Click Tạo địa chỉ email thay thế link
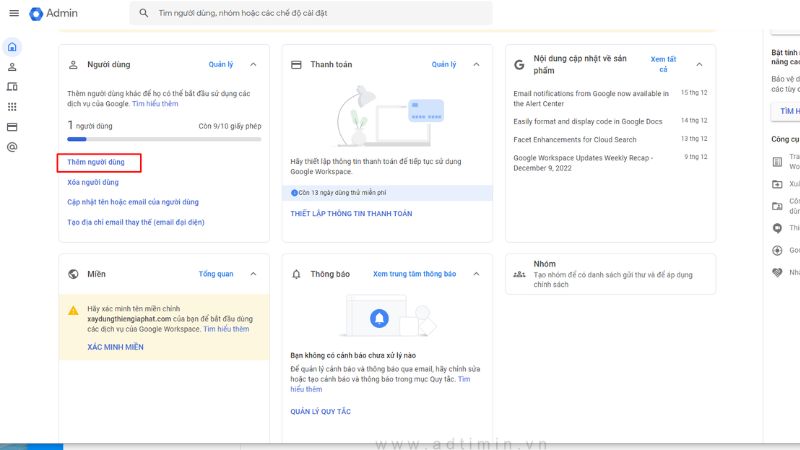Image resolution: width=800 pixels, height=450 pixels. pyautogui.click(x=136, y=222)
